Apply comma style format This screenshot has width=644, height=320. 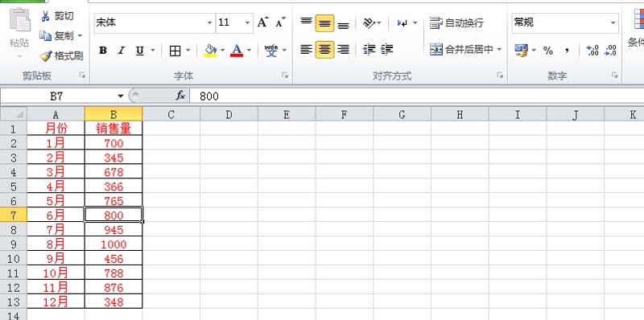pos(567,51)
